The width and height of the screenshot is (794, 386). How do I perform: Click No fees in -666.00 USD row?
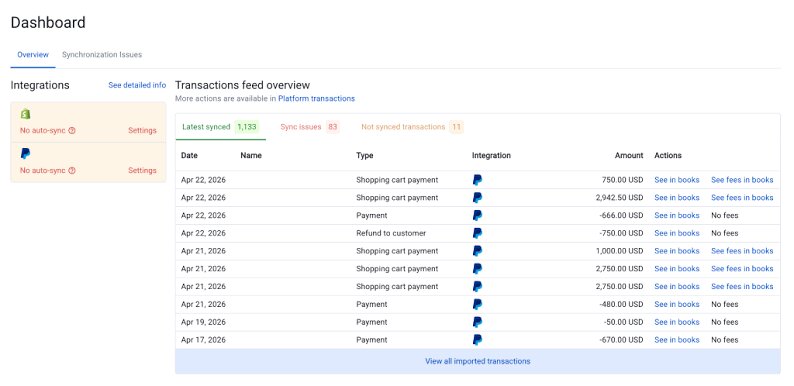(x=725, y=215)
